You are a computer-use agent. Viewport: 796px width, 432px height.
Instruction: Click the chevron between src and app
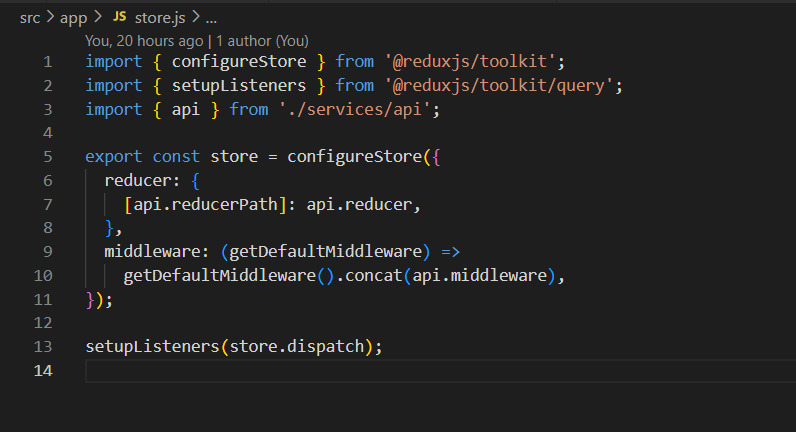pos(51,18)
